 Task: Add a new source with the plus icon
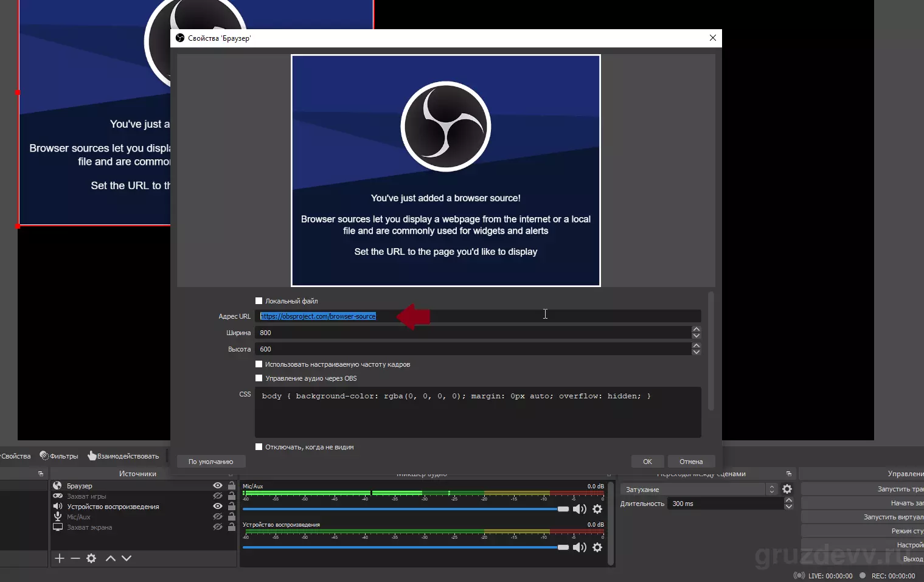pyautogui.click(x=59, y=558)
